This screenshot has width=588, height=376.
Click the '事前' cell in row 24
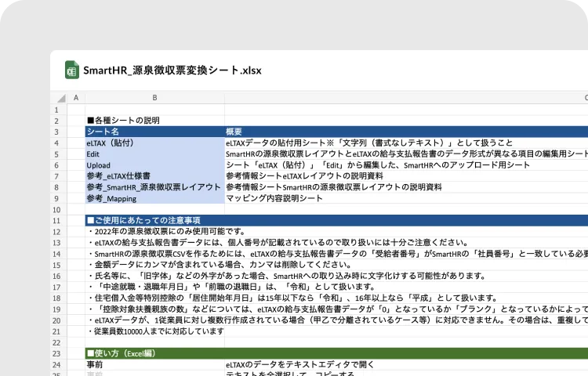point(155,364)
